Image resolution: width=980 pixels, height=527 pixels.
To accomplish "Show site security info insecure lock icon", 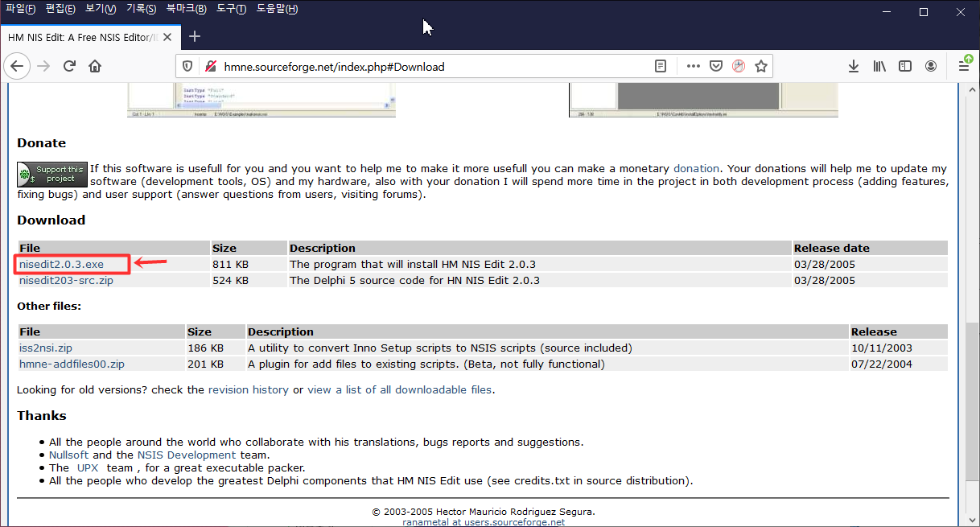I will tap(210, 67).
